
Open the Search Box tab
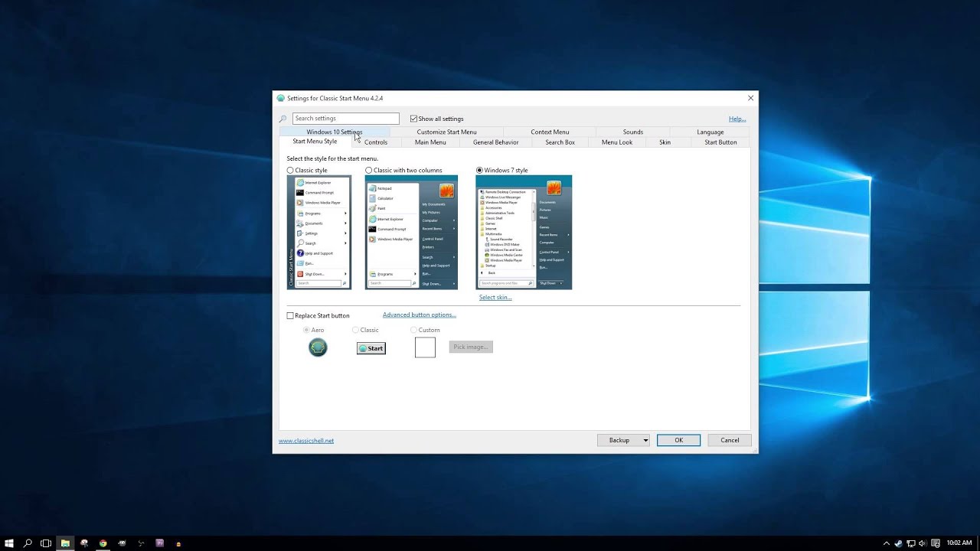click(560, 142)
